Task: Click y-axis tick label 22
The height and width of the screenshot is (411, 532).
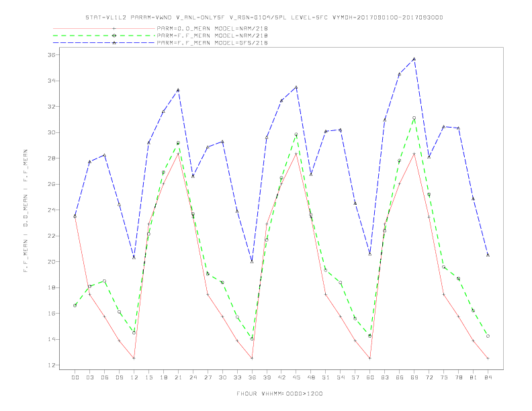Action: click(52, 236)
